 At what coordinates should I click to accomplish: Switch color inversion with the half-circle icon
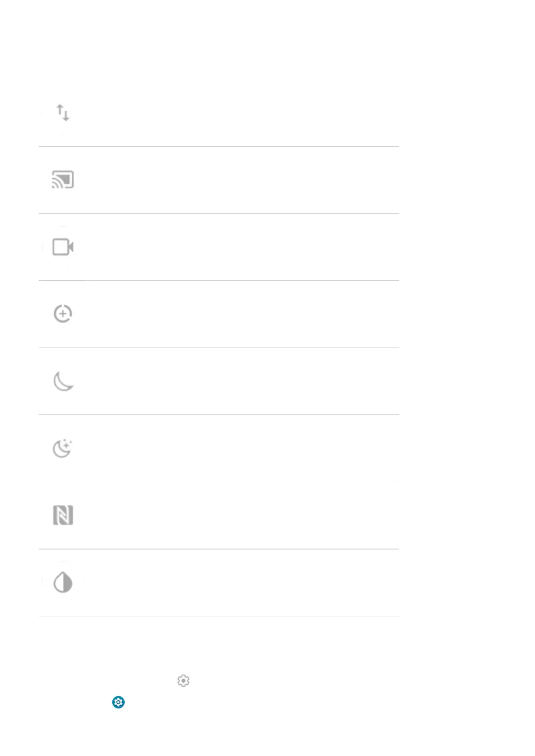coord(63,583)
